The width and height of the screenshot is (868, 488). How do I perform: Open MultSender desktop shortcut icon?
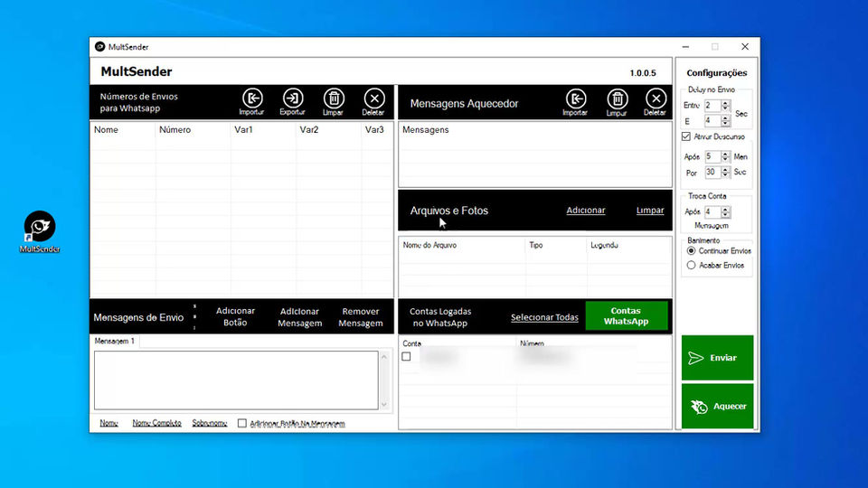click(x=40, y=231)
